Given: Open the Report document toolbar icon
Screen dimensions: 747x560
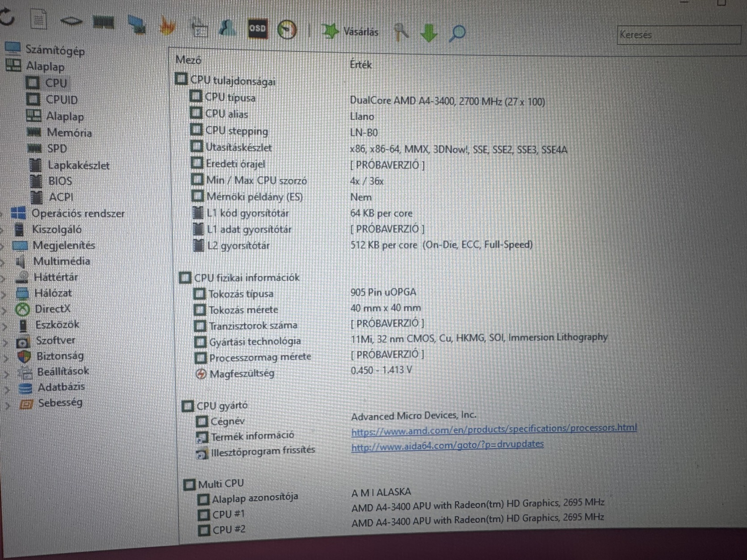Looking at the screenshot, I should [39, 19].
